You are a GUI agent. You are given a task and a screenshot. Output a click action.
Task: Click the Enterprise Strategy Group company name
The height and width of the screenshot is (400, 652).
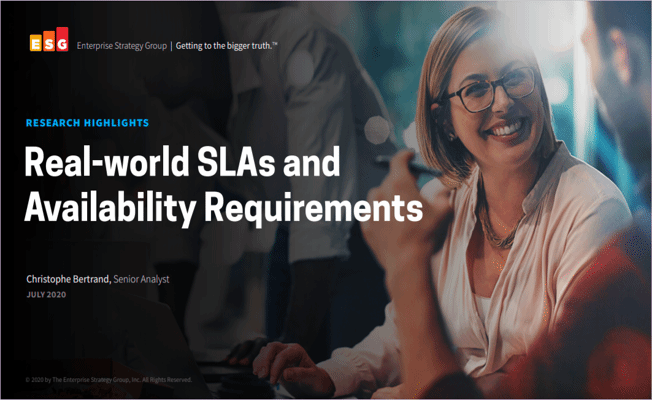click(x=122, y=45)
